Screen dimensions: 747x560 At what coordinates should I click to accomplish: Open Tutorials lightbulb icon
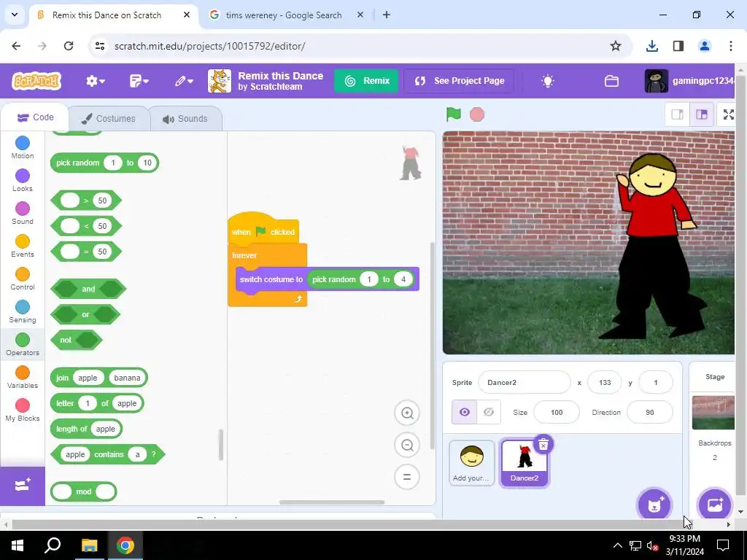click(548, 81)
